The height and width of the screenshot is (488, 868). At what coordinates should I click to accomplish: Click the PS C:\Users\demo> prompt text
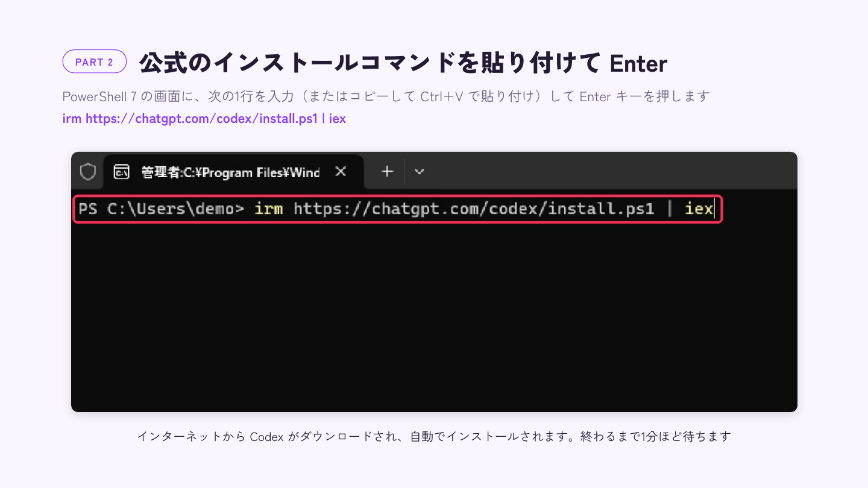(162, 209)
